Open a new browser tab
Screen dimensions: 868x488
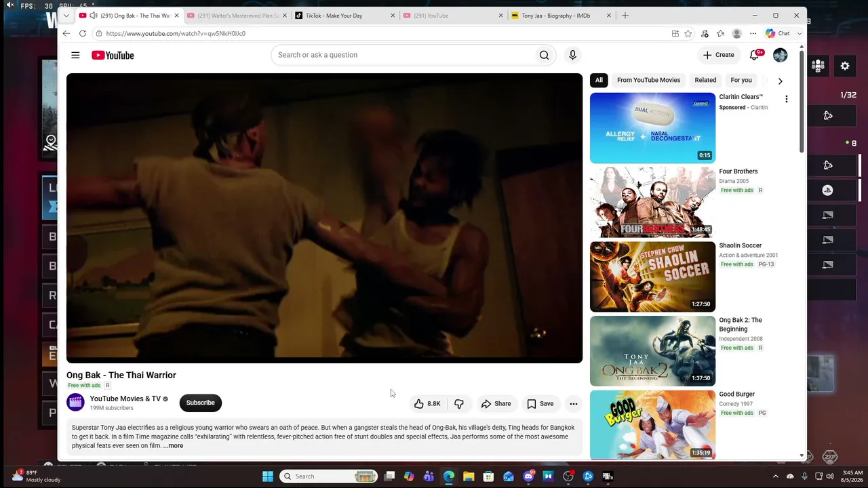(625, 16)
